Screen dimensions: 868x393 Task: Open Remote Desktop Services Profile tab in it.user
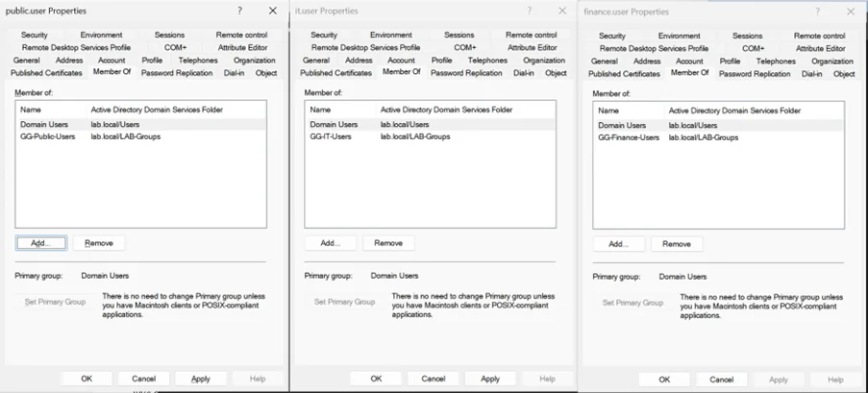pos(365,48)
